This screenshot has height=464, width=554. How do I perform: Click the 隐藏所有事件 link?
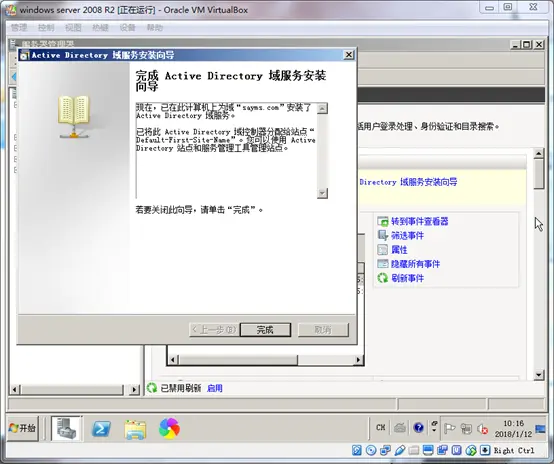click(x=416, y=264)
